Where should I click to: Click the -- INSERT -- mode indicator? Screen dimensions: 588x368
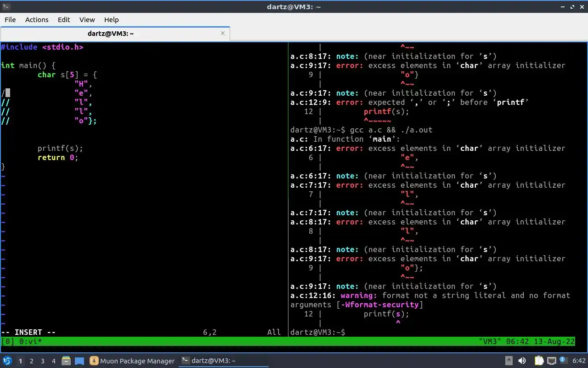[28, 332]
